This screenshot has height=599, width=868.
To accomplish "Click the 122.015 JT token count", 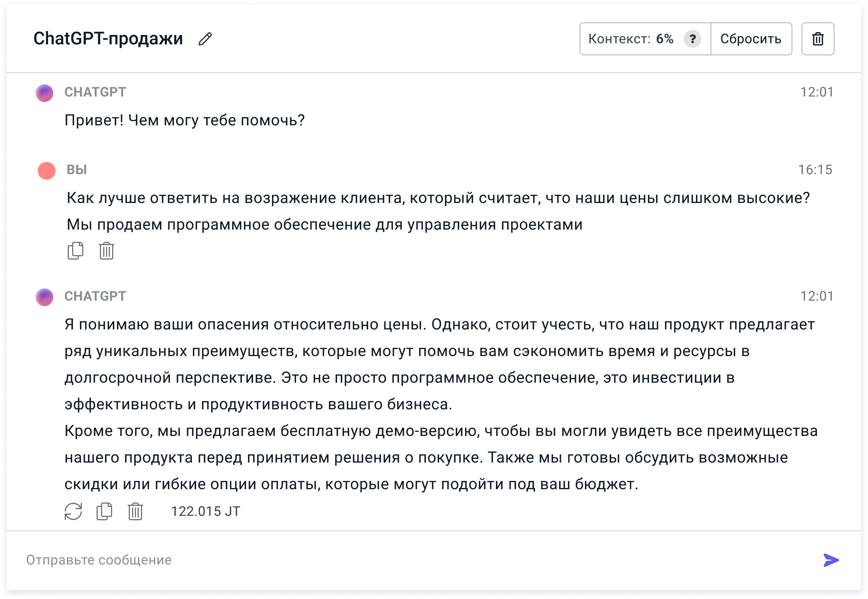I will [205, 511].
